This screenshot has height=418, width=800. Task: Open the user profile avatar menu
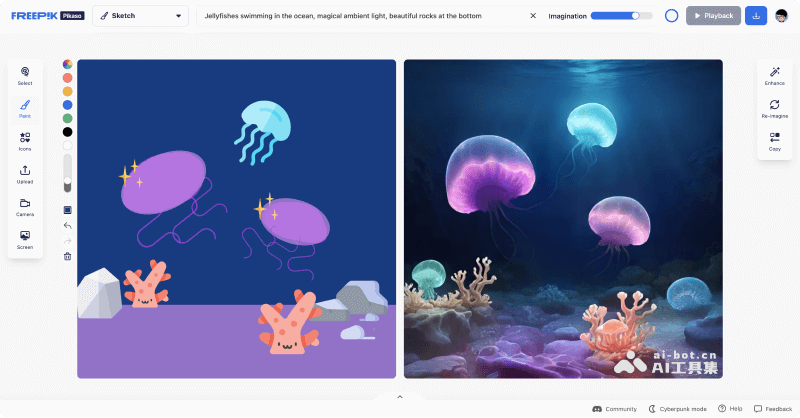pyautogui.click(x=782, y=16)
